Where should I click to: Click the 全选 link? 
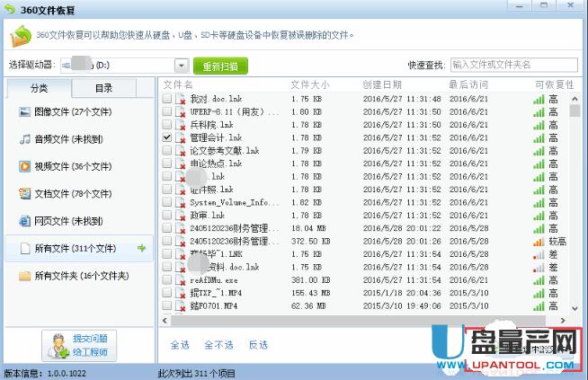(180, 344)
